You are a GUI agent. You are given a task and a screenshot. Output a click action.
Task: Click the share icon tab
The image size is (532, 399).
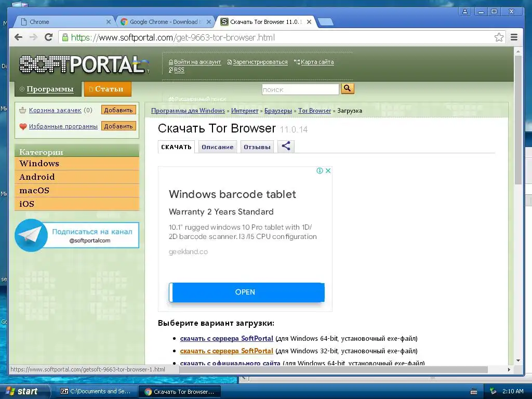click(x=286, y=147)
